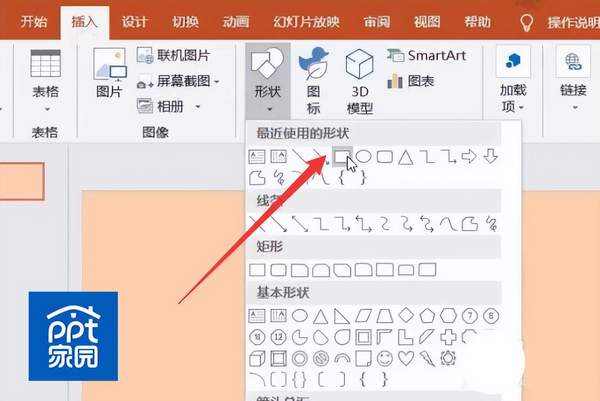Choose the block down arrow shape
The width and height of the screenshot is (600, 401).
(x=491, y=156)
